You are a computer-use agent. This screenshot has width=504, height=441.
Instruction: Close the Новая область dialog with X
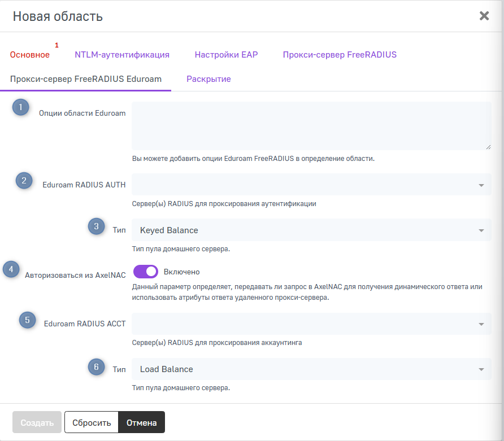[484, 16]
